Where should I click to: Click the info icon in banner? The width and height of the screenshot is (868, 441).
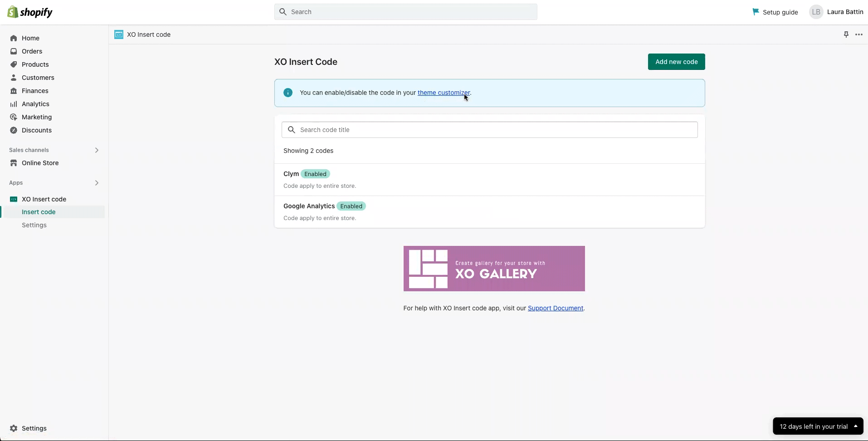click(288, 93)
